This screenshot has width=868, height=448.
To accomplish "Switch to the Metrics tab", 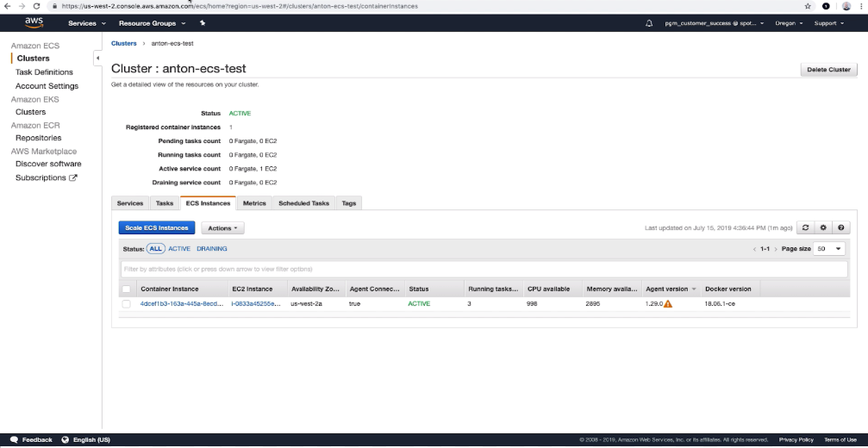I will [254, 203].
